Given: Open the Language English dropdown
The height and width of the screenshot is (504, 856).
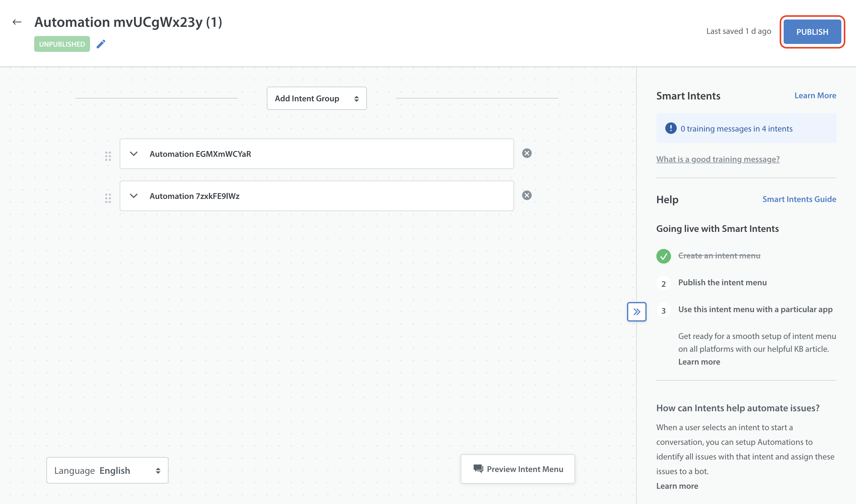Looking at the screenshot, I should [x=107, y=470].
